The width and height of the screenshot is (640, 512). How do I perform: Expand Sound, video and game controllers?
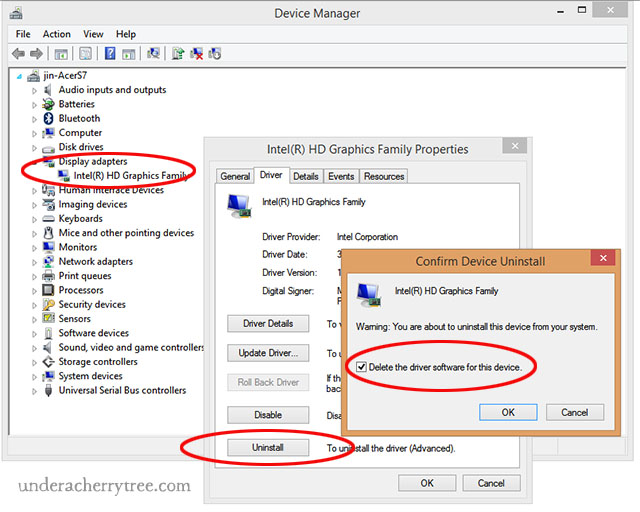(x=34, y=348)
